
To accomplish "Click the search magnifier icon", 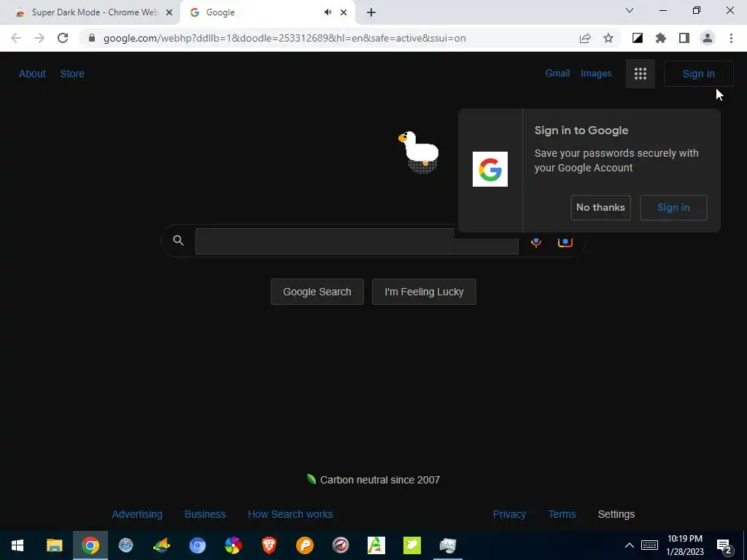I will pyautogui.click(x=178, y=241).
